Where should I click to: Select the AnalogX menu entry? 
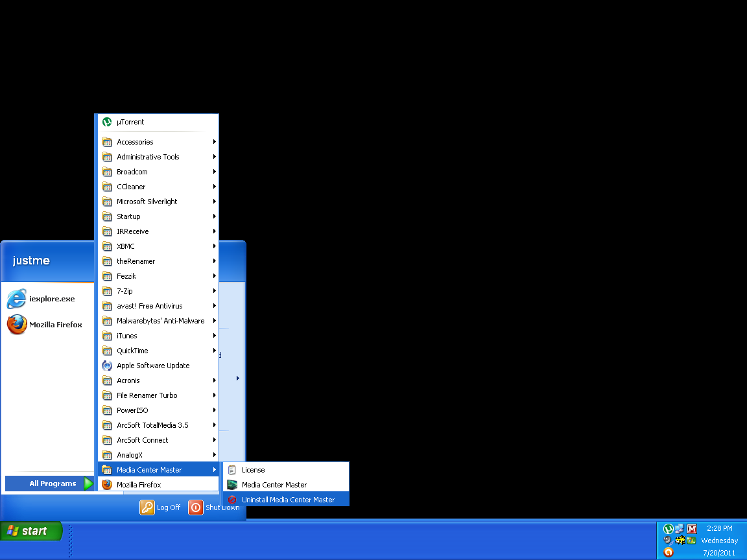click(x=158, y=455)
